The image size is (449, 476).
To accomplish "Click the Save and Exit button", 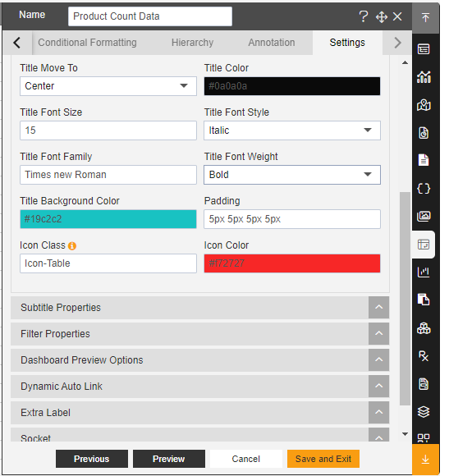I will pyautogui.click(x=323, y=459).
